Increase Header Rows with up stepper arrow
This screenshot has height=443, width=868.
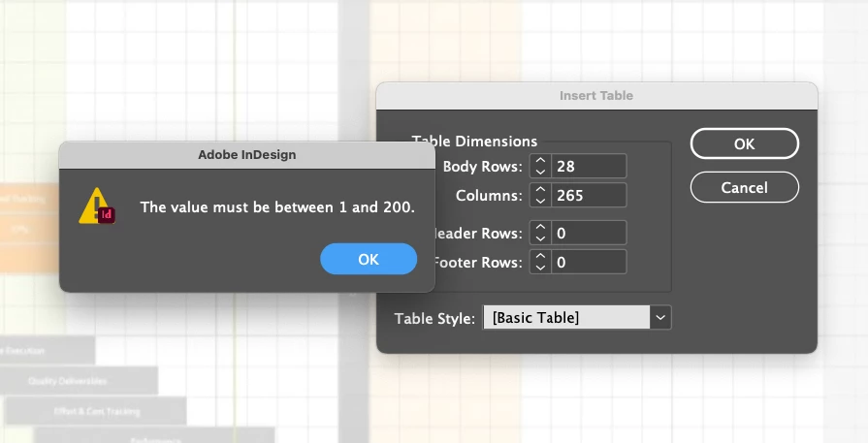point(540,227)
